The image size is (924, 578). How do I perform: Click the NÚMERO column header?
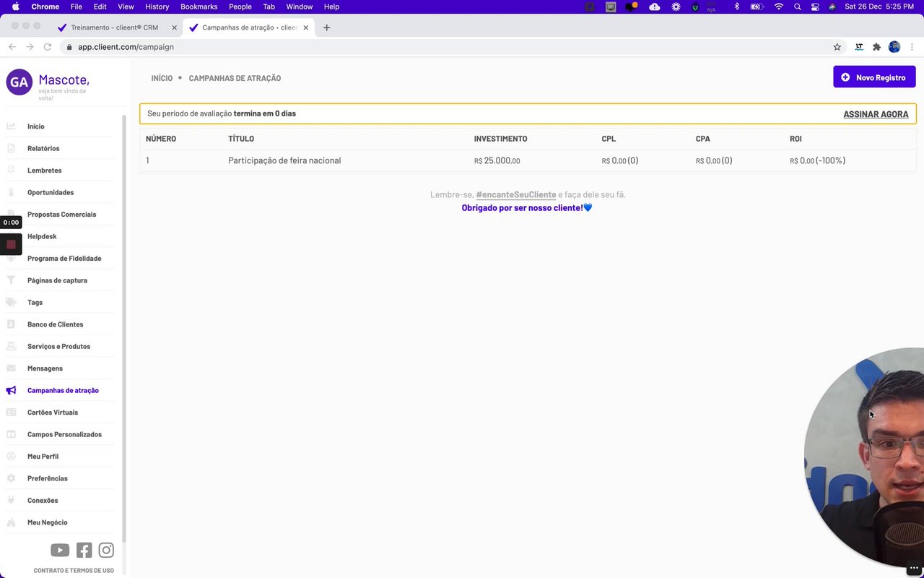[x=161, y=139]
